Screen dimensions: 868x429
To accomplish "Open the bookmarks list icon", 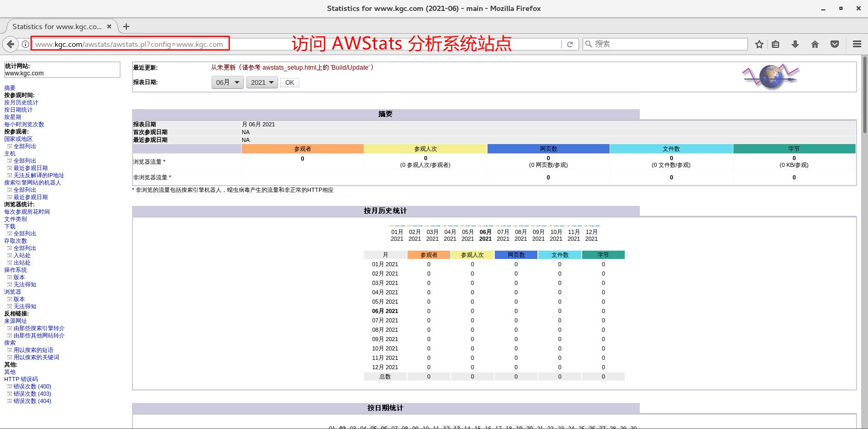I will 775,44.
